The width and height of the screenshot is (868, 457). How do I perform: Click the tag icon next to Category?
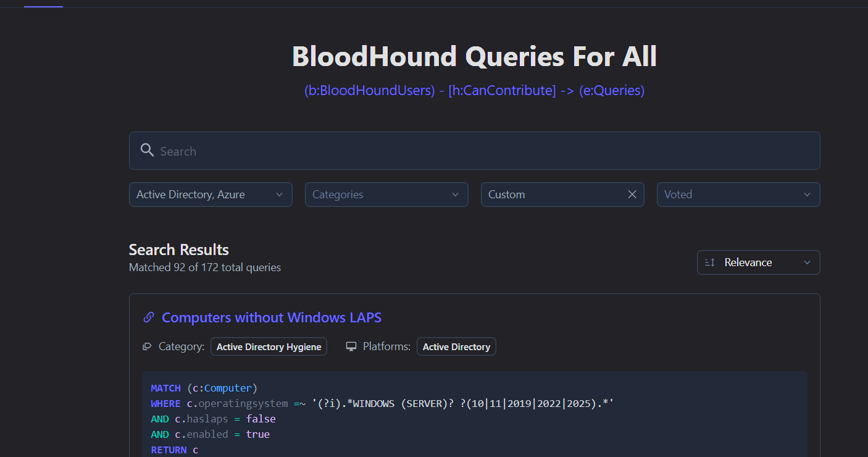coord(147,346)
